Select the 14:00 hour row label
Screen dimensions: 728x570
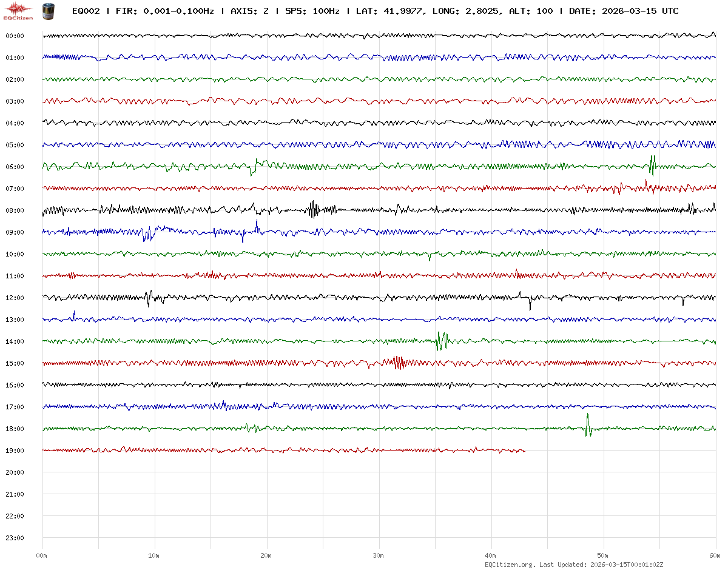(15, 341)
